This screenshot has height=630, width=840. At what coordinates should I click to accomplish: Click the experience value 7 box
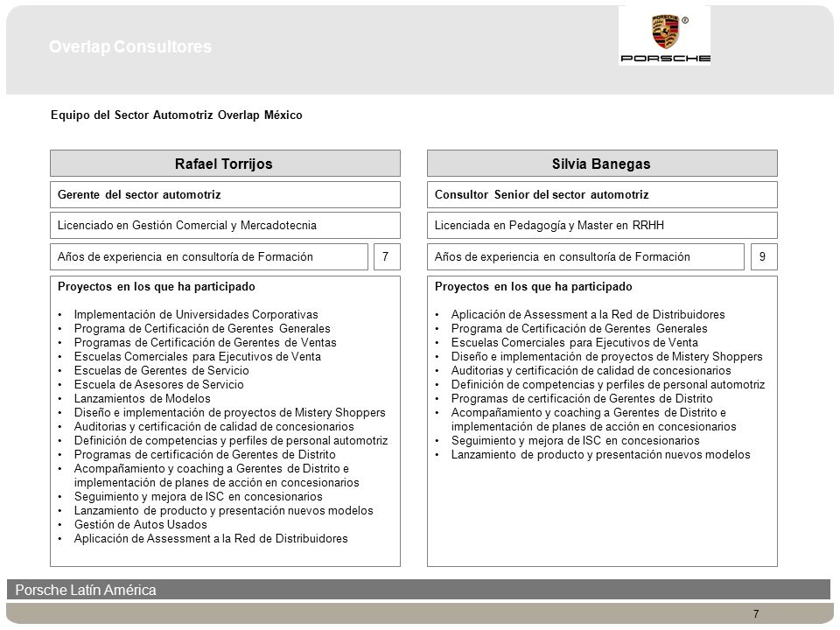pos(387,256)
